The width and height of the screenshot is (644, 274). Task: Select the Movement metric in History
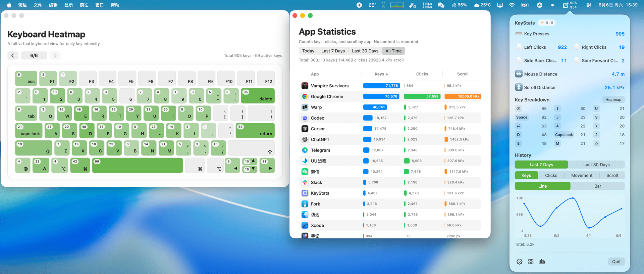(x=582, y=175)
